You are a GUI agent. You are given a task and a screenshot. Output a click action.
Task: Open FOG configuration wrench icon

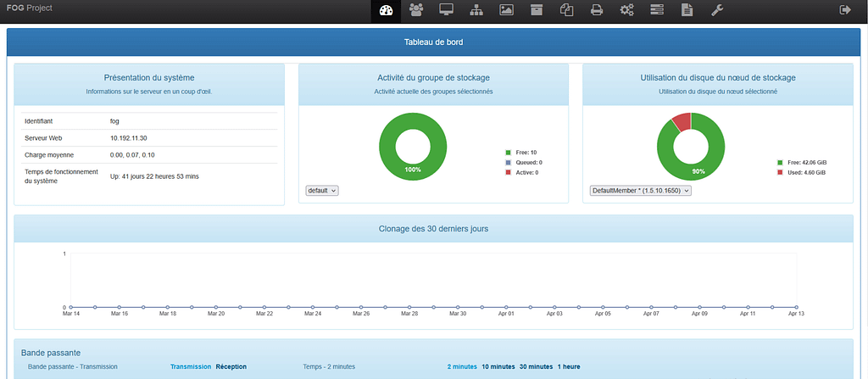point(716,10)
